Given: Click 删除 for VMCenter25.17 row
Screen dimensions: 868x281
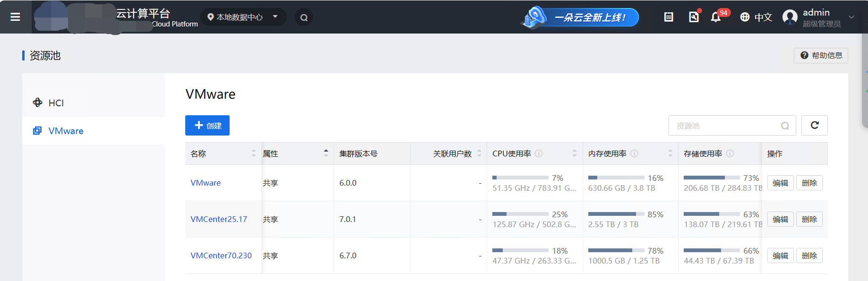Looking at the screenshot, I should pyautogui.click(x=809, y=219).
